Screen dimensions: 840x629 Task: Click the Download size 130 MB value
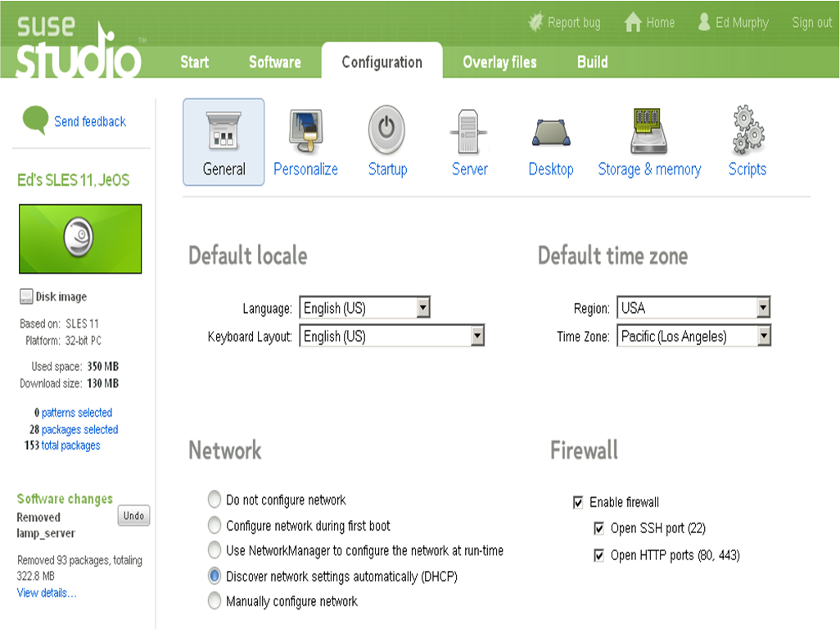[103, 383]
